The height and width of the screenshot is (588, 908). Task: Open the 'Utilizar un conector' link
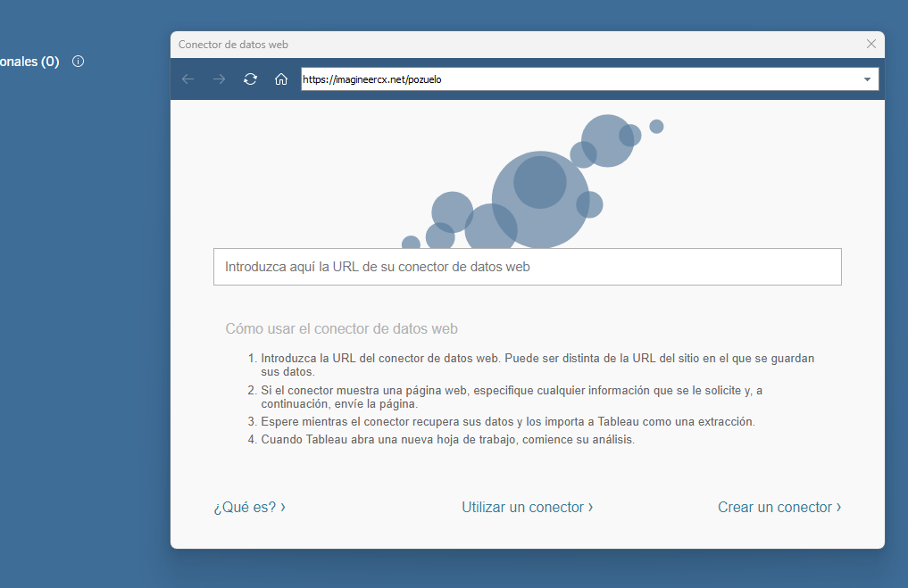coord(527,507)
